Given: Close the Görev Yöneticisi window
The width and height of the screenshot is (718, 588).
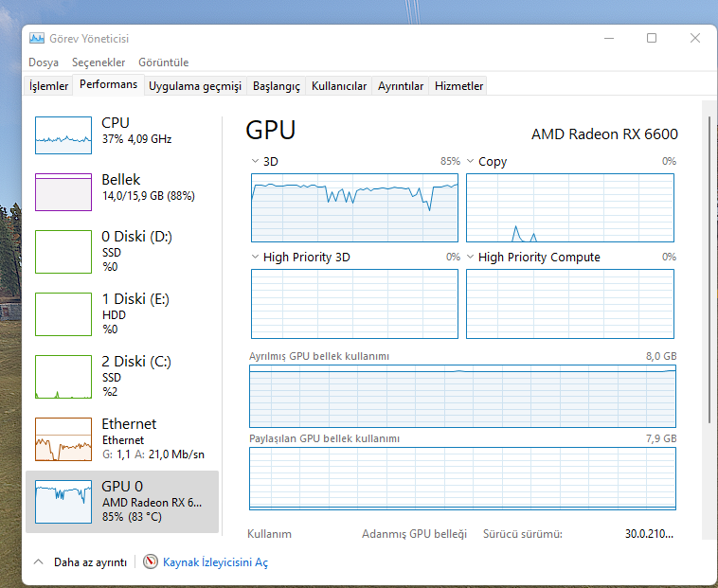Looking at the screenshot, I should tap(695, 38).
